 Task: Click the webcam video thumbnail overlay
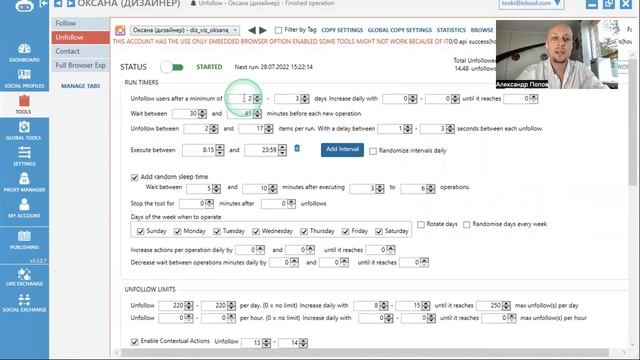(x=557, y=54)
